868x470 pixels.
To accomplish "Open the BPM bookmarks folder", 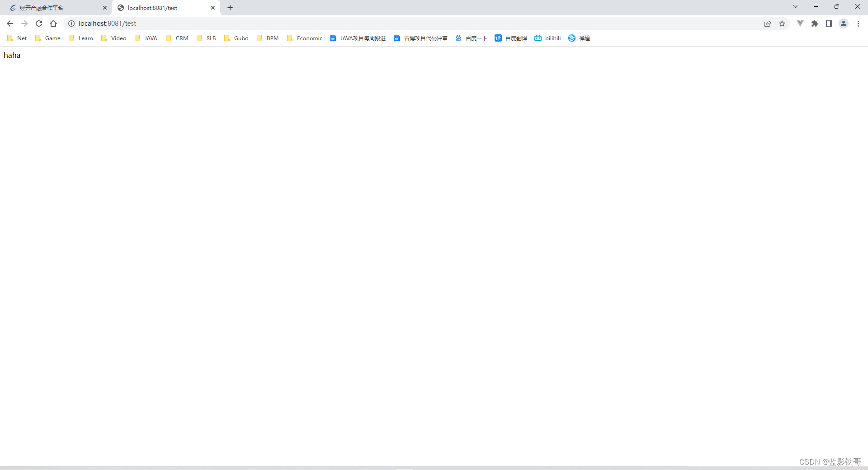I will [268, 38].
